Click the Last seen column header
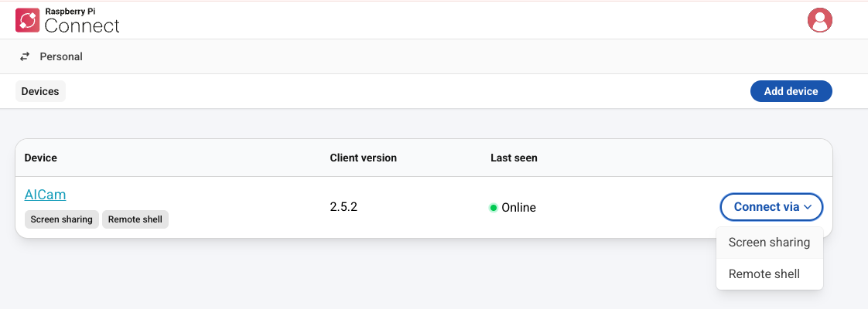868x309 pixels. [x=514, y=158]
